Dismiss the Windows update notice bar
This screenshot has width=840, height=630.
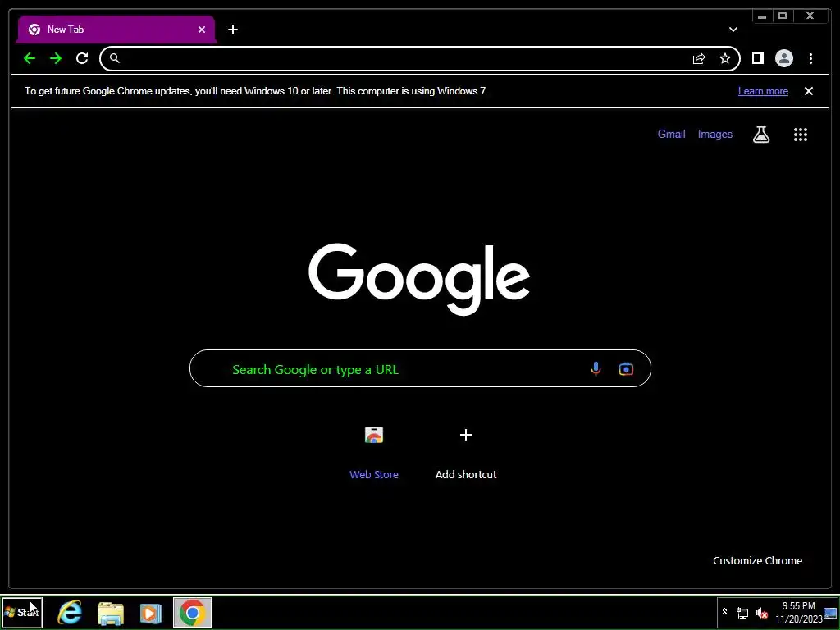click(808, 91)
